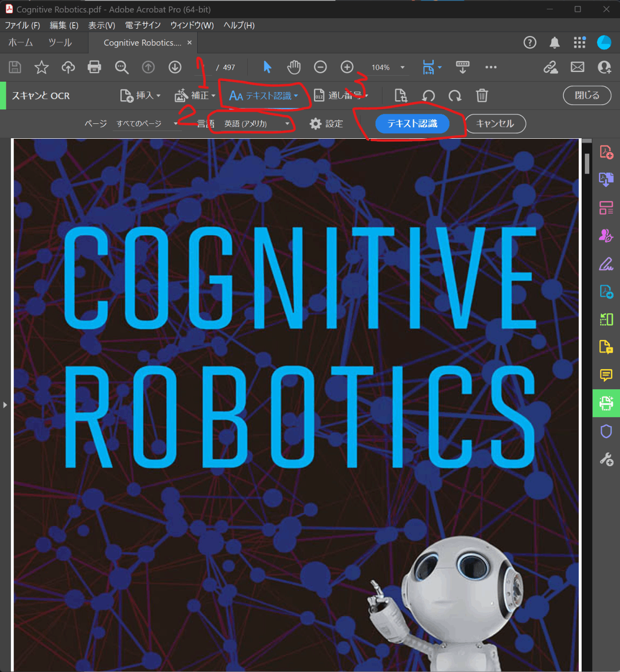Screen dimensions: 620x672
Task: Click the scrolling page display keyboard icon
Action: [x=463, y=67]
